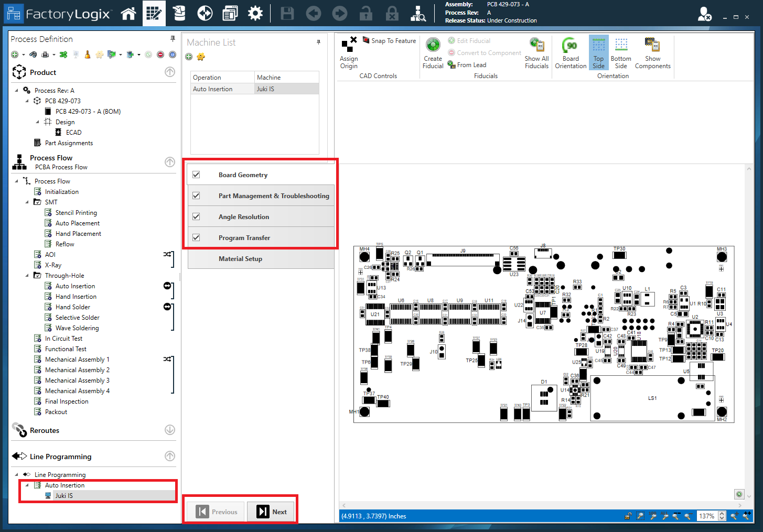Screen dimensions: 763x532
Task: Open the Material Setup step
Action: 240,259
